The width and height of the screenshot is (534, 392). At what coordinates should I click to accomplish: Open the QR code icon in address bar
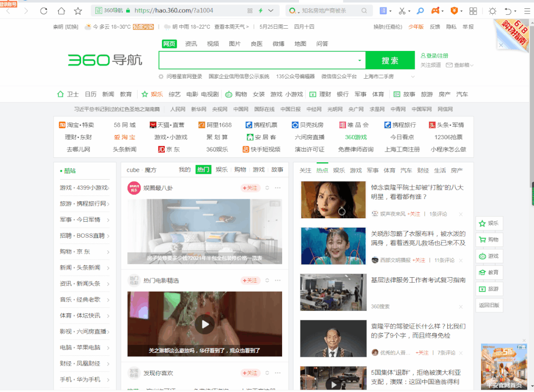(250, 11)
